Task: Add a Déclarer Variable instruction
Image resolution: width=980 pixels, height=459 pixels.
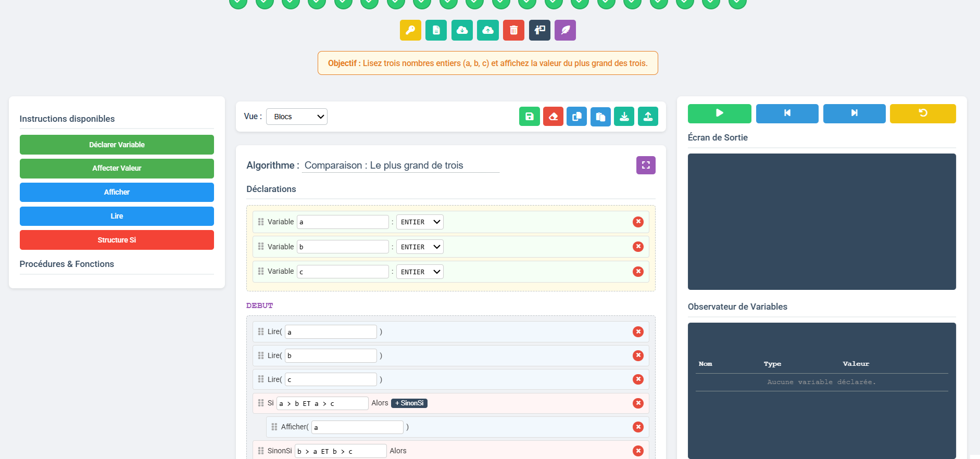Action: tap(117, 145)
